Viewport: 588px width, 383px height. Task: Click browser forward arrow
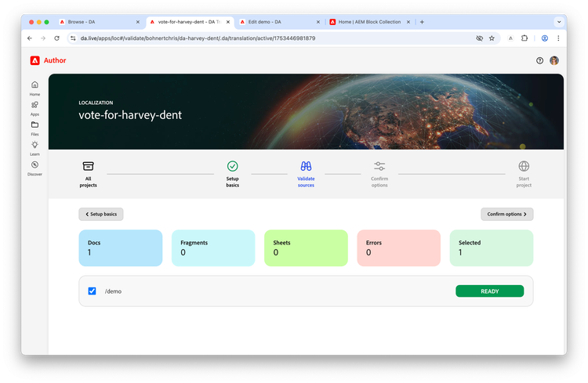point(43,38)
